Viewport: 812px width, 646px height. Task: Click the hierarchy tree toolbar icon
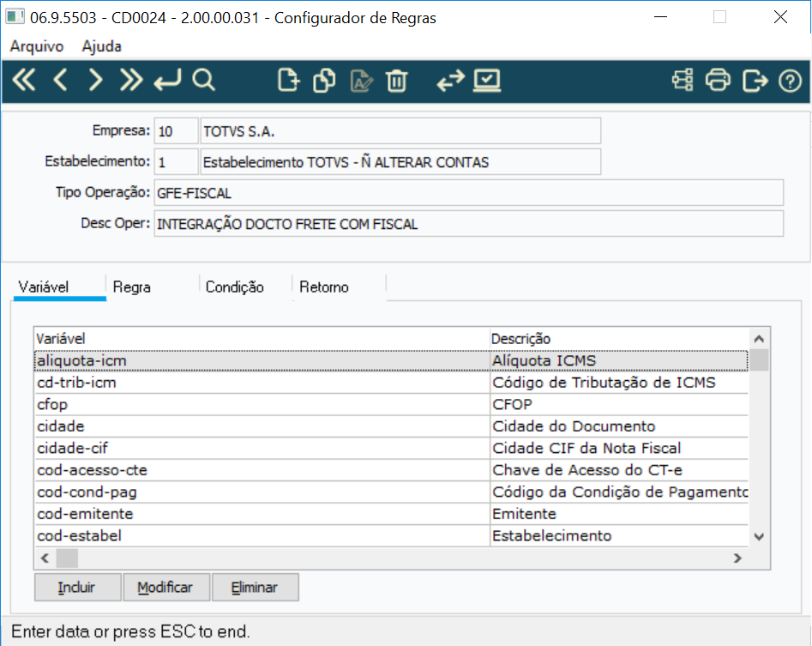[683, 81]
